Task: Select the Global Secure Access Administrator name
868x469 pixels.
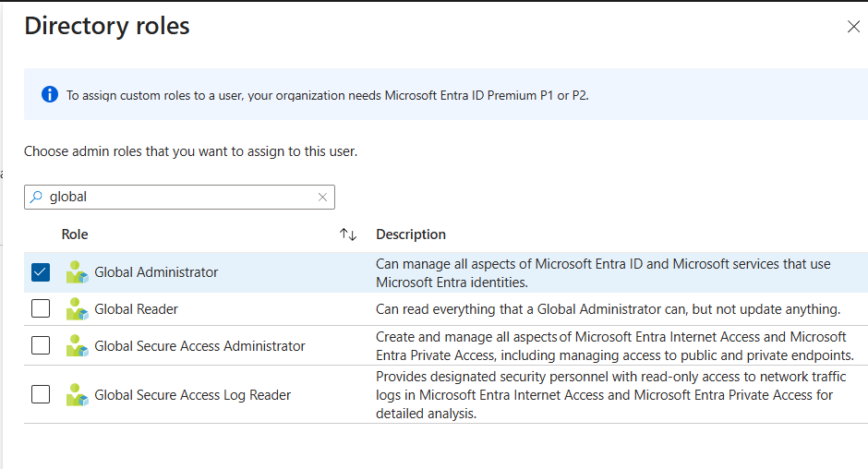Action: 199,346
